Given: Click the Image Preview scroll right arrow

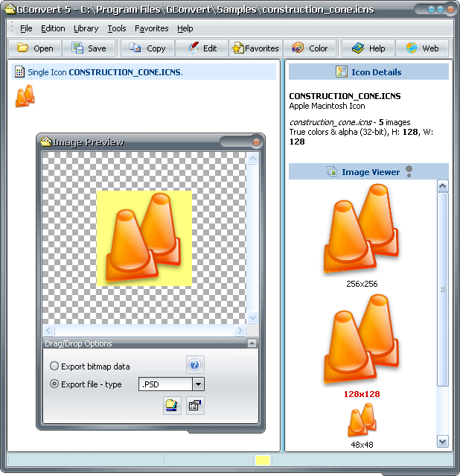Looking at the screenshot, I should [240, 330].
